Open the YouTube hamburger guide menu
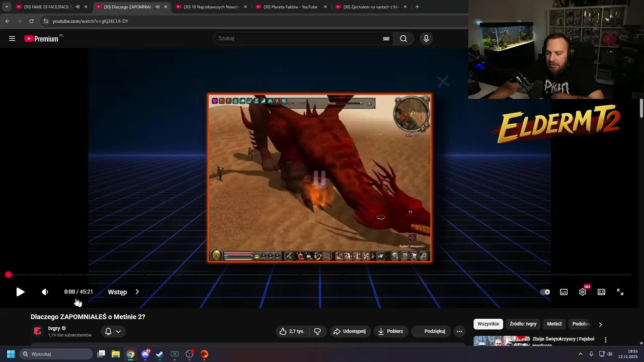This screenshot has height=362, width=644. [x=12, y=39]
